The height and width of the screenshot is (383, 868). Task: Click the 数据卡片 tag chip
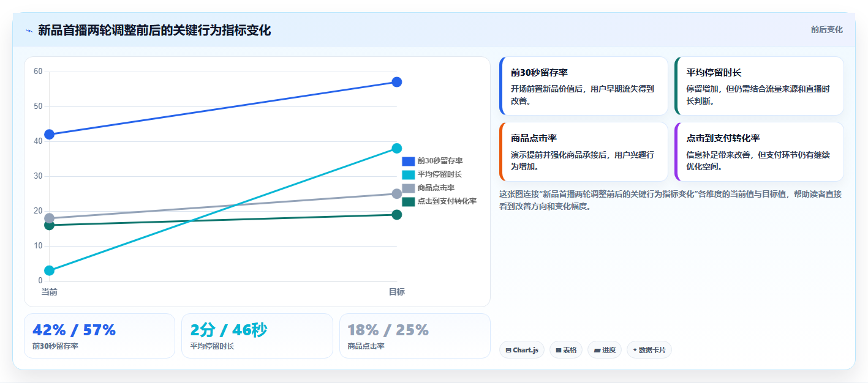649,350
